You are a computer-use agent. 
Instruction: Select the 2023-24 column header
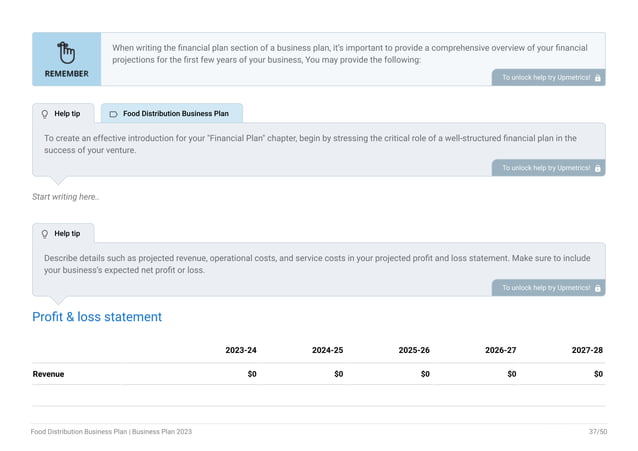point(240,351)
